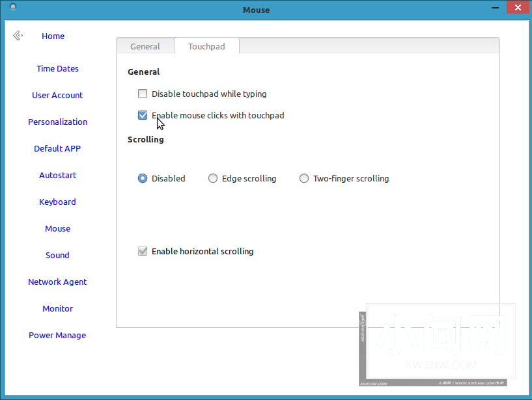Click the back arrow icon beside Home
The width and height of the screenshot is (532, 400).
(18, 36)
